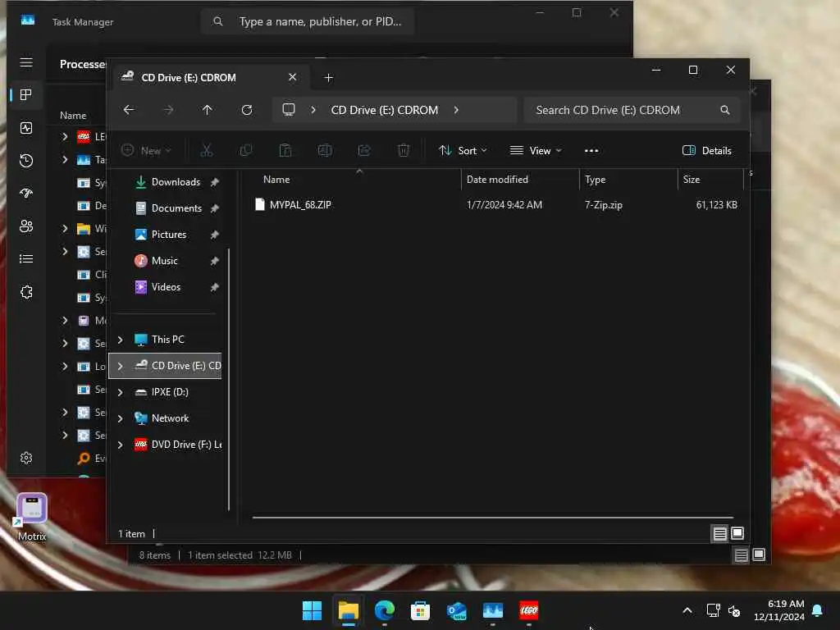Click the Delete trash icon in toolbar
The image size is (840, 630).
tap(404, 151)
